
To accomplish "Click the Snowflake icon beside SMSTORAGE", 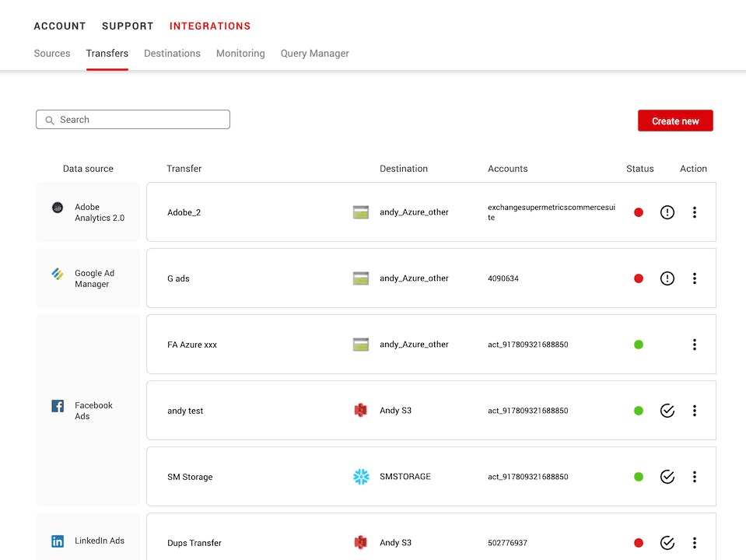I will click(361, 476).
